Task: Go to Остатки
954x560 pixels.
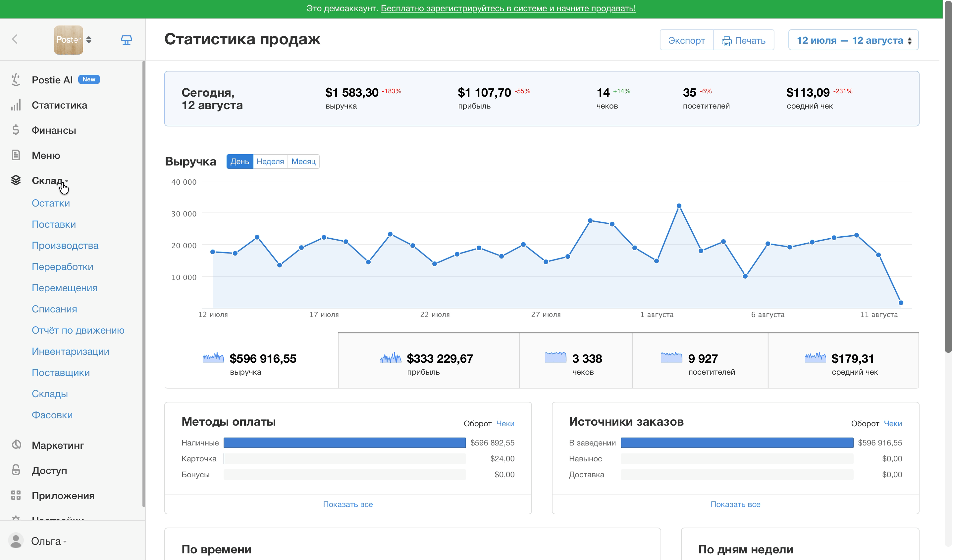Action: point(51,203)
